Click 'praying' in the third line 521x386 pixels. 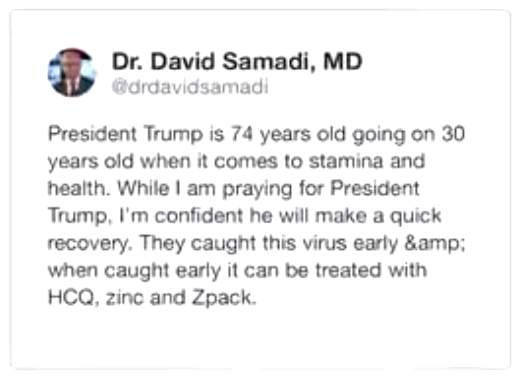(x=257, y=189)
